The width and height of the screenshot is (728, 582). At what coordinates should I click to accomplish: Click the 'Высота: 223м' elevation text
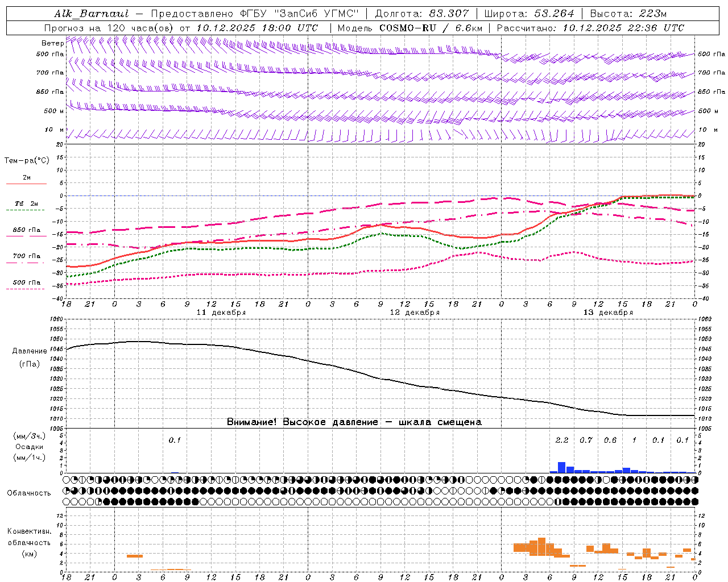(x=628, y=14)
